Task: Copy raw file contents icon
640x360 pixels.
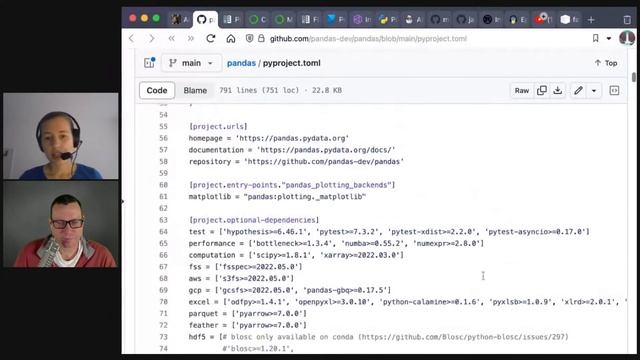Action: (x=542, y=91)
